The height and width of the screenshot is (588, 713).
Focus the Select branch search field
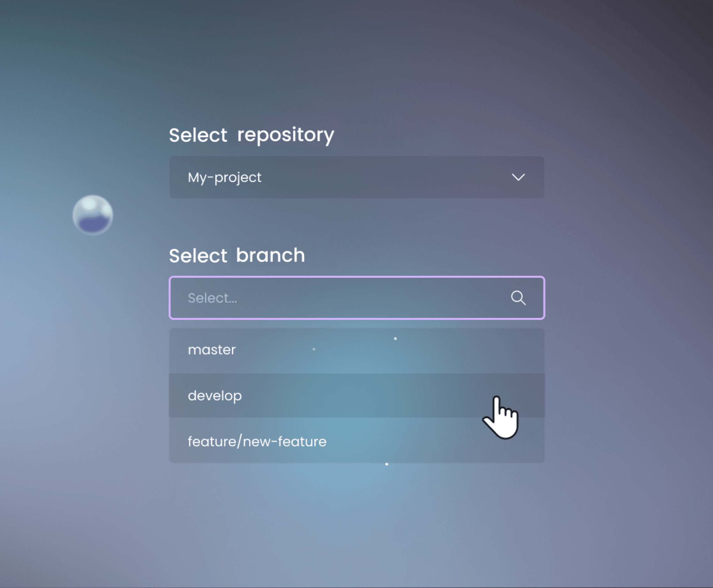[x=356, y=298]
